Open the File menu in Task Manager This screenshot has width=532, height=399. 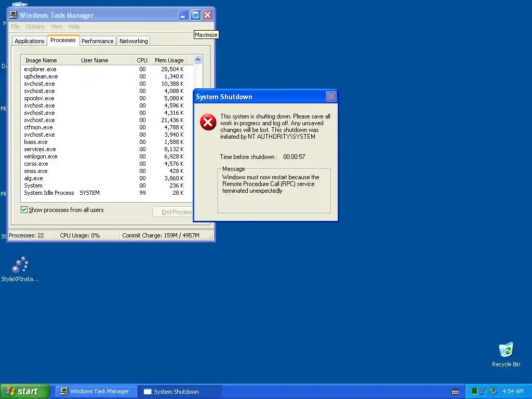15,26
